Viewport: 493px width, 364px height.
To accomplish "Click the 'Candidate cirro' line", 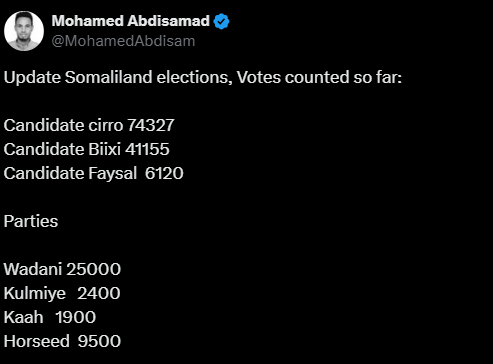I will pos(89,125).
